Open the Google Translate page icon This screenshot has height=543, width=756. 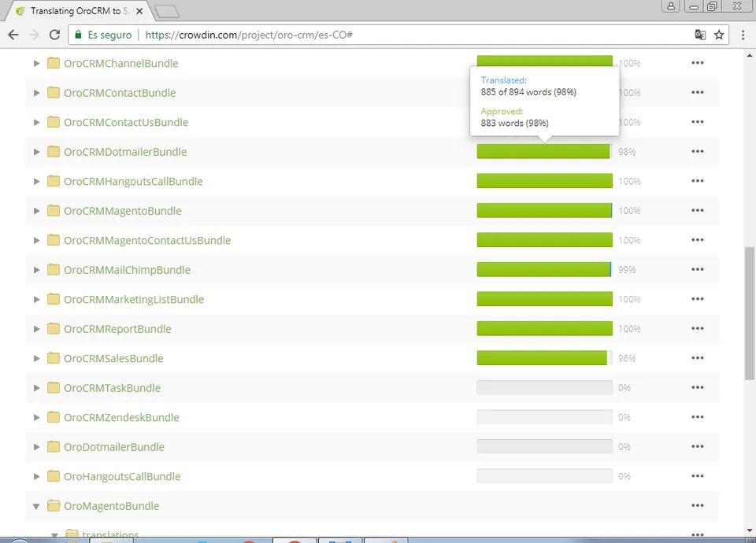(700, 35)
